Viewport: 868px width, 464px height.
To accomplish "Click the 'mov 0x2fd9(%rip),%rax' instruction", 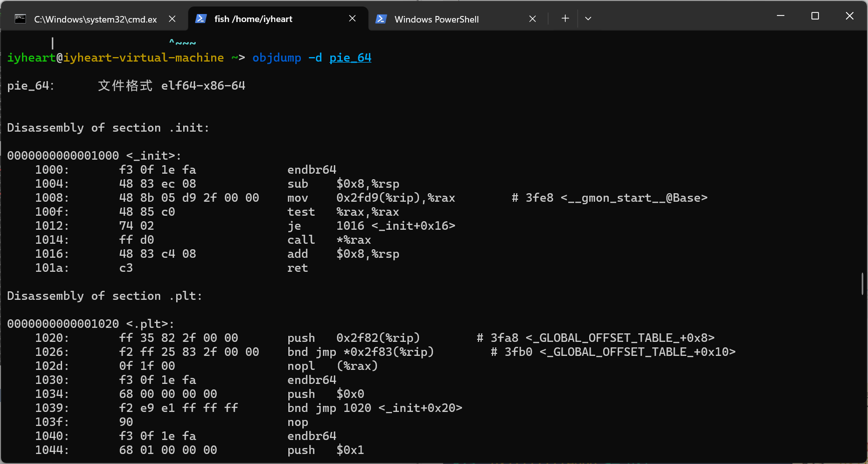I will 371,198.
